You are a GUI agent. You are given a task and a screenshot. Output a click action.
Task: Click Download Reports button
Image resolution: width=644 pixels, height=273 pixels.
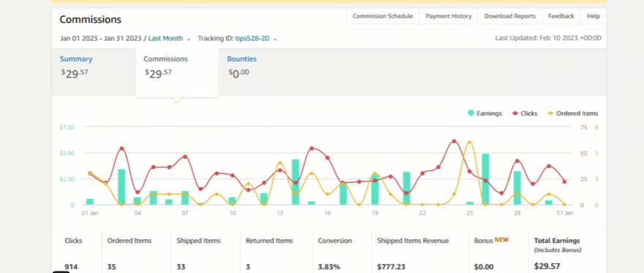[509, 16]
